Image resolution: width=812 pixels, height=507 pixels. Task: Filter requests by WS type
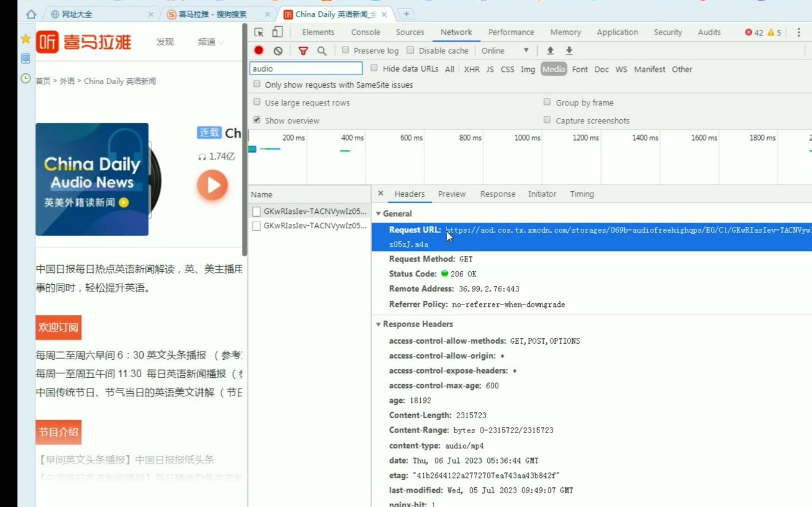(x=621, y=69)
